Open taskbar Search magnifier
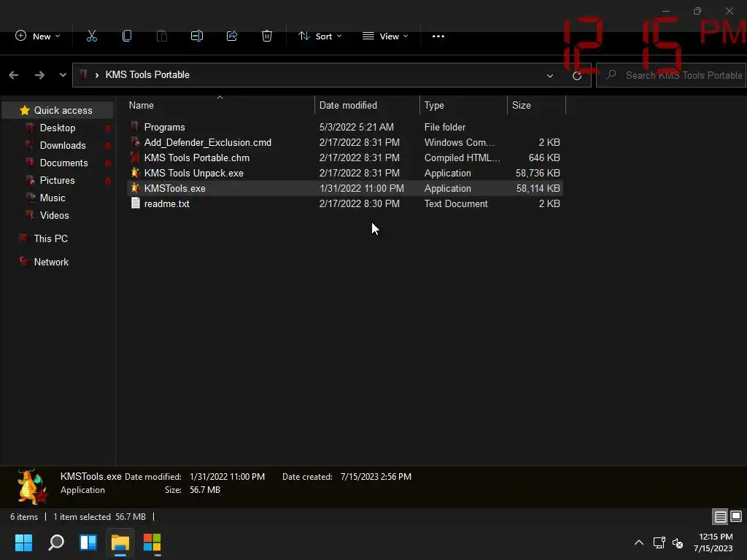Screen dimensions: 747x560 (x=56, y=542)
